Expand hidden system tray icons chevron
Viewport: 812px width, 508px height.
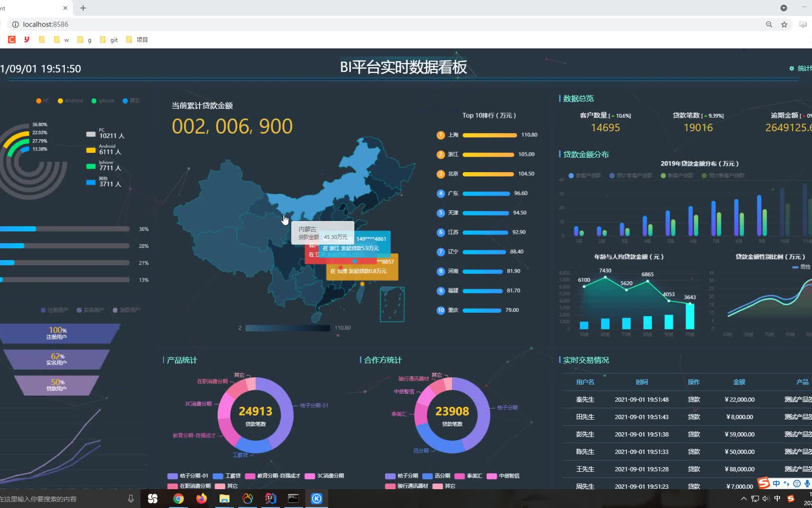point(743,499)
